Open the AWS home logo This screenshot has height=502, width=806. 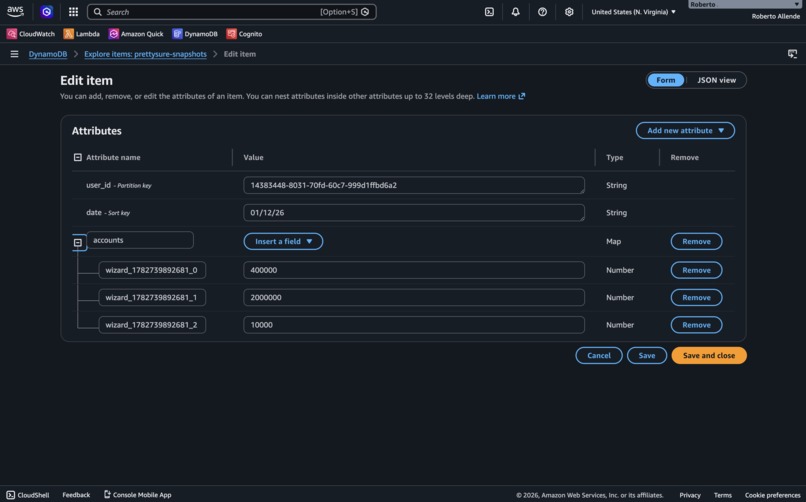pos(15,11)
